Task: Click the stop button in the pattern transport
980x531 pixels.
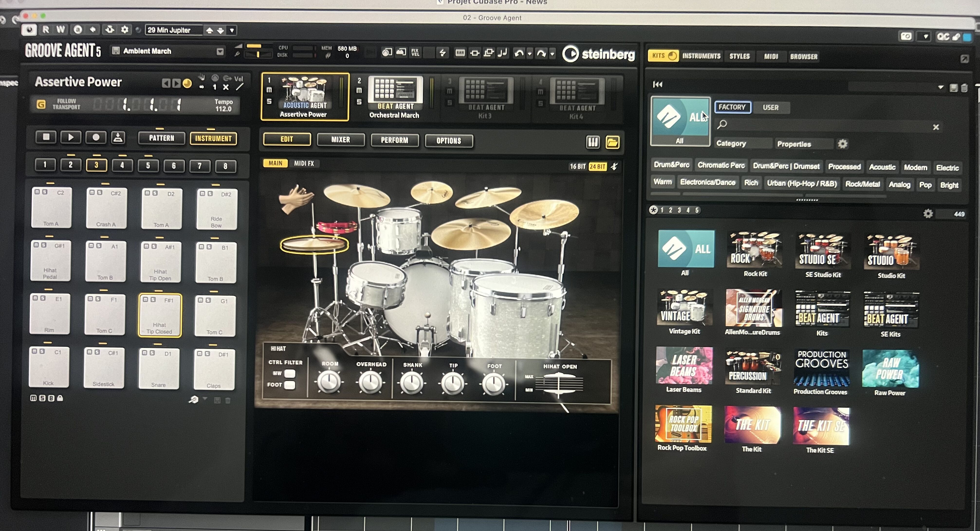Action: pyautogui.click(x=45, y=138)
